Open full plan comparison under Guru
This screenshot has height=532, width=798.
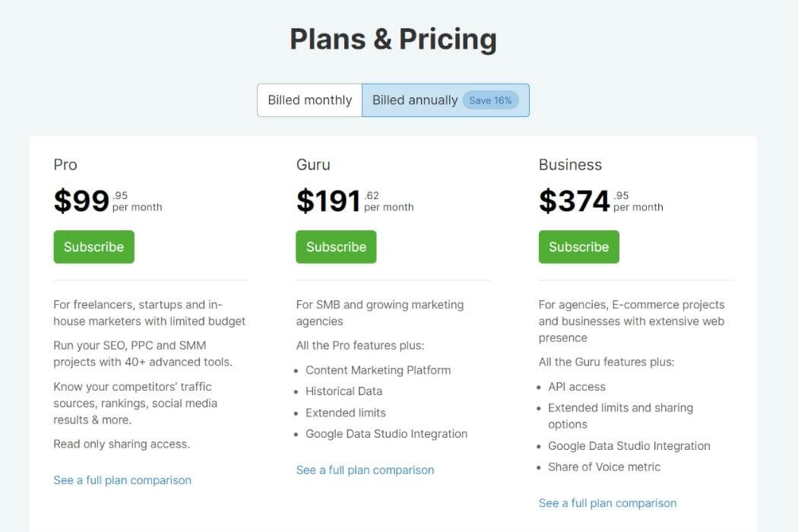[x=365, y=470]
